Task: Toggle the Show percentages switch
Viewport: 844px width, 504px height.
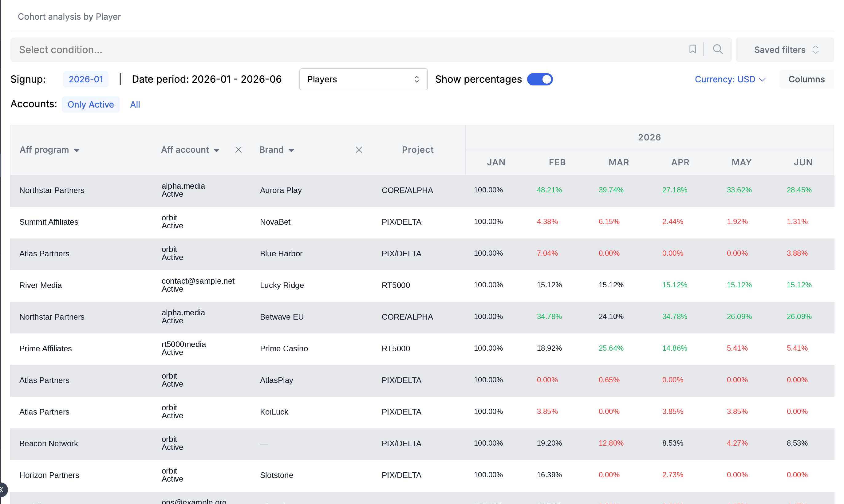Action: click(540, 79)
